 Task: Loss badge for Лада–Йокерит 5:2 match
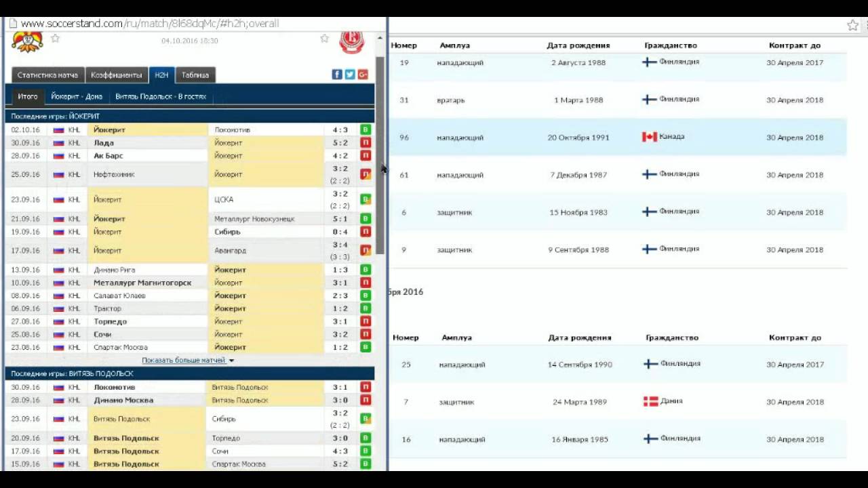(x=366, y=142)
